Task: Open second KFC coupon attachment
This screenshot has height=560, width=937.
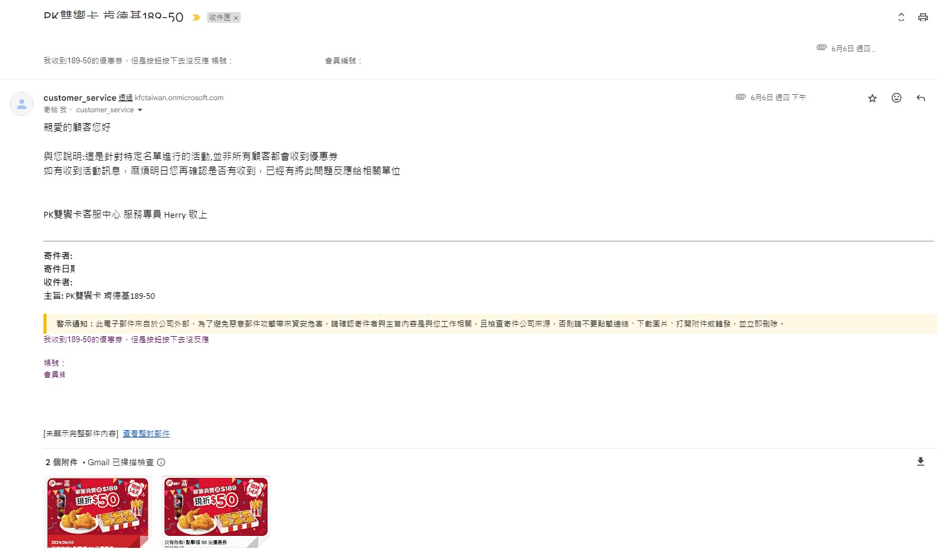Action: point(215,512)
